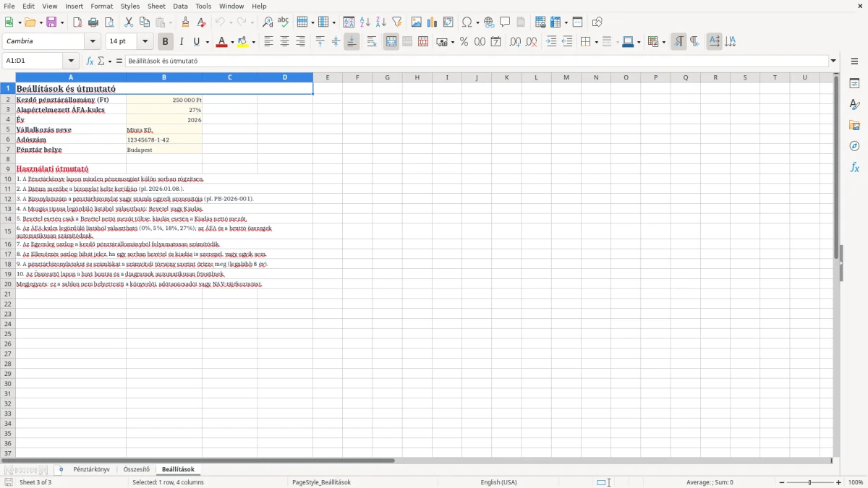868x488 pixels.
Task: Toggle Bold formatting button
Action: 166,42
